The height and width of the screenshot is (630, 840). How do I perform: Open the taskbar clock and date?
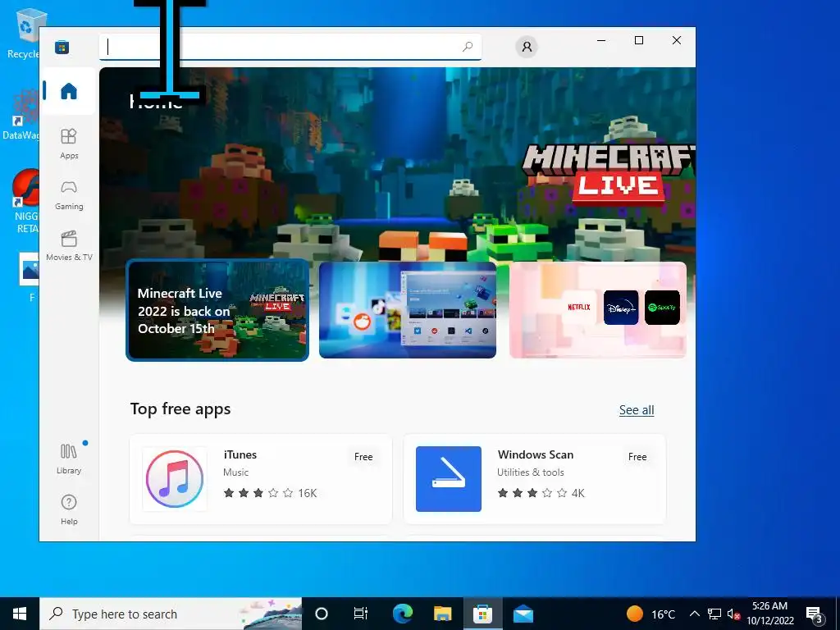[769, 614]
